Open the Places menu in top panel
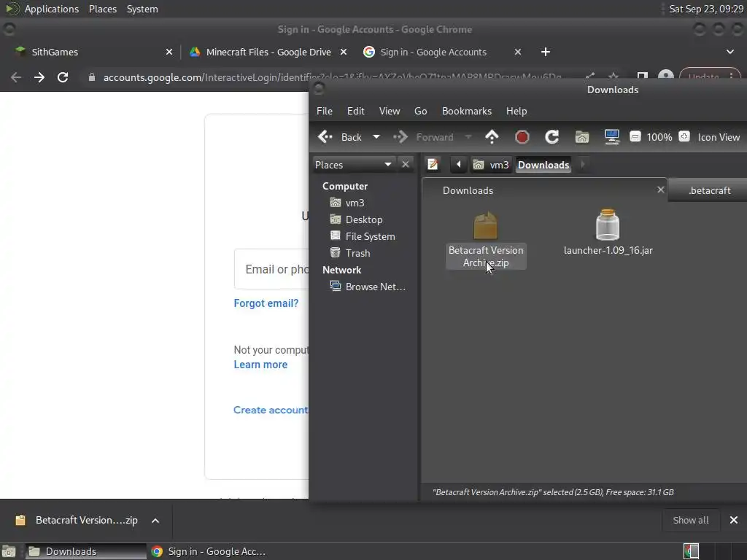The width and height of the screenshot is (747, 560). click(103, 9)
